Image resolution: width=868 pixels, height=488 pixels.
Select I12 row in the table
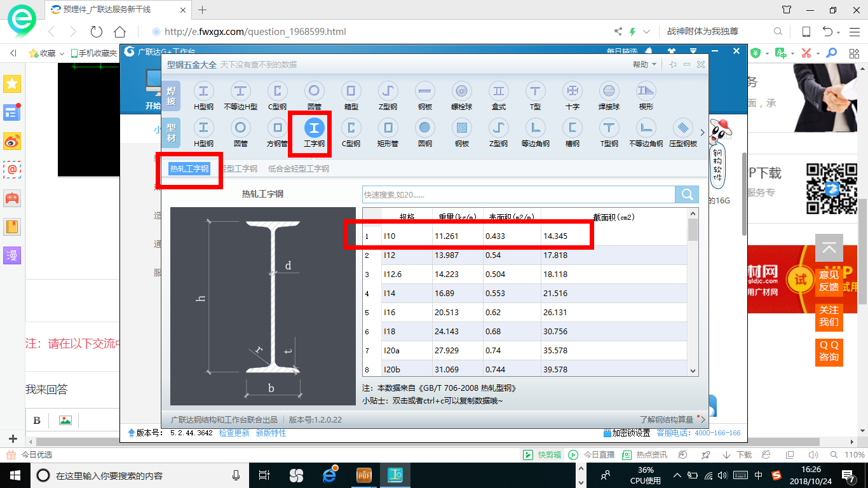(525, 255)
